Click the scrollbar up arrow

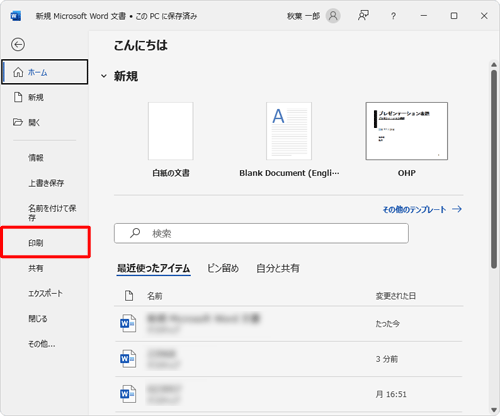pos(494,65)
